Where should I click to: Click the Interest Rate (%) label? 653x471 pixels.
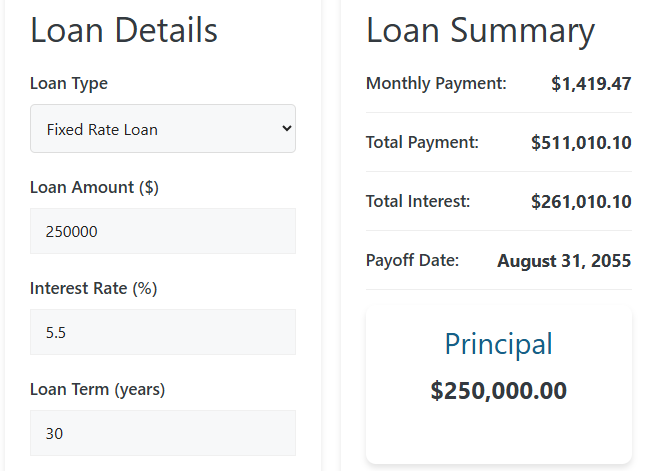[94, 288]
